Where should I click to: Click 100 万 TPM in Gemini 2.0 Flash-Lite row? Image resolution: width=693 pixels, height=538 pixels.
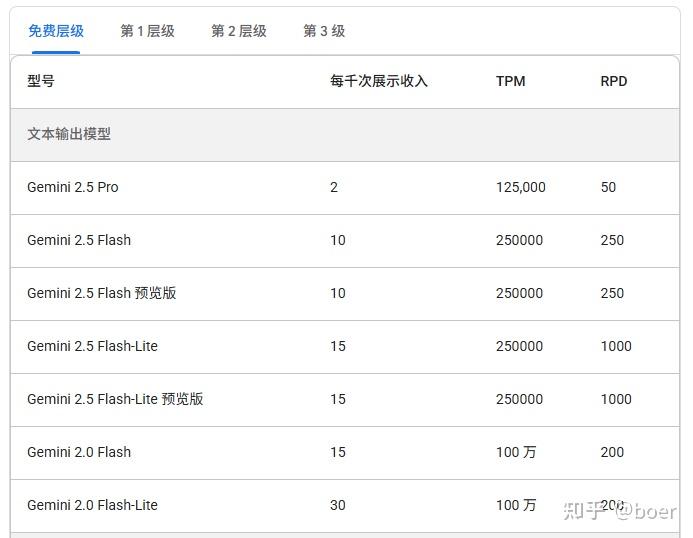pos(516,505)
